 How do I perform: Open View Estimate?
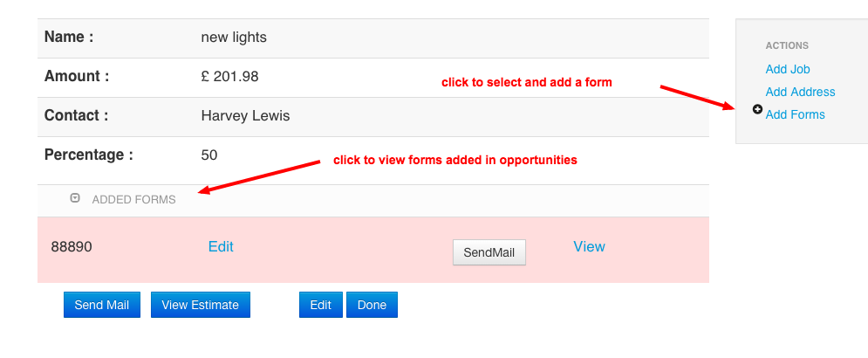click(x=200, y=305)
